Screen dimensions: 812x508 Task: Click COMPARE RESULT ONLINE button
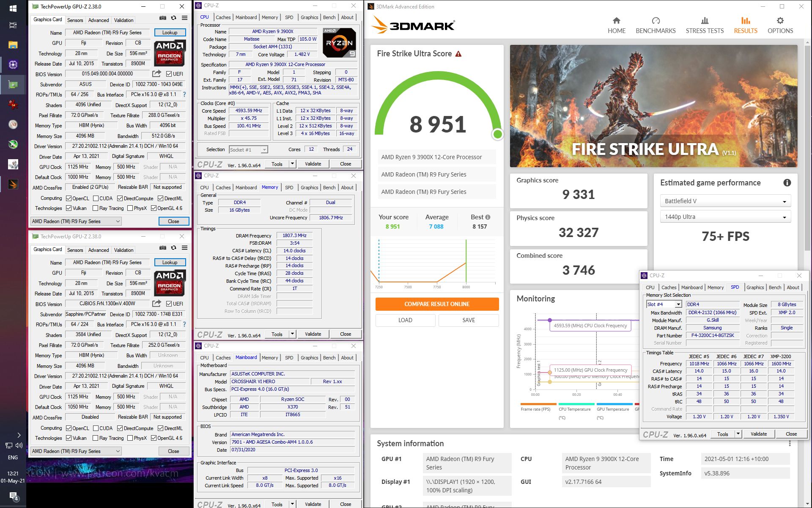[x=437, y=304]
